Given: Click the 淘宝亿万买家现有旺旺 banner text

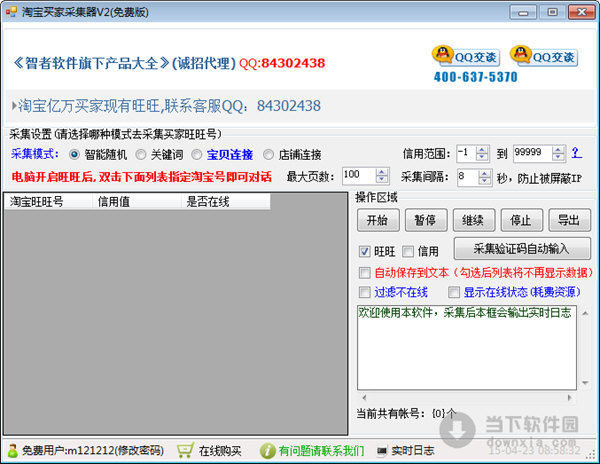Looking at the screenshot, I should pyautogui.click(x=170, y=106).
